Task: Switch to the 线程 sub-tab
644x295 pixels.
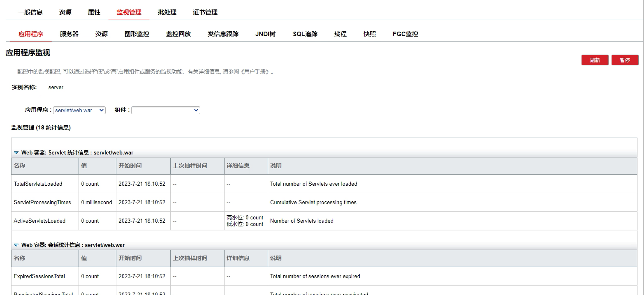Action: tap(341, 34)
